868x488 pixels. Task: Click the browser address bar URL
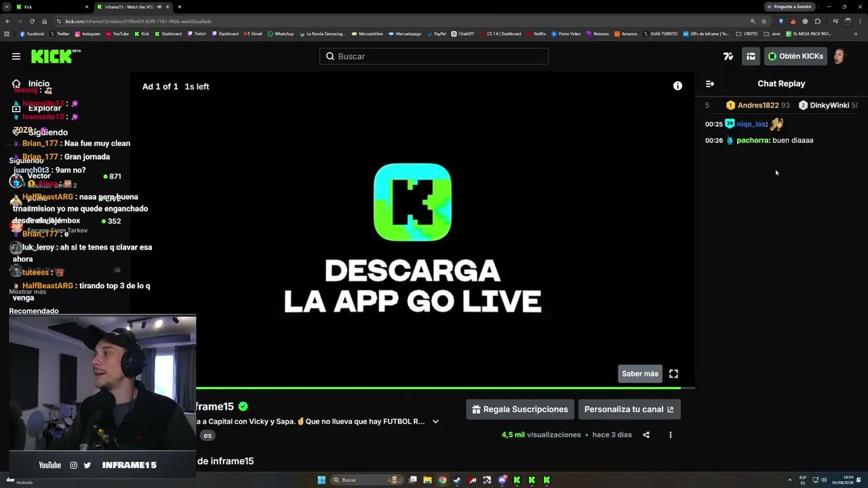(138, 21)
